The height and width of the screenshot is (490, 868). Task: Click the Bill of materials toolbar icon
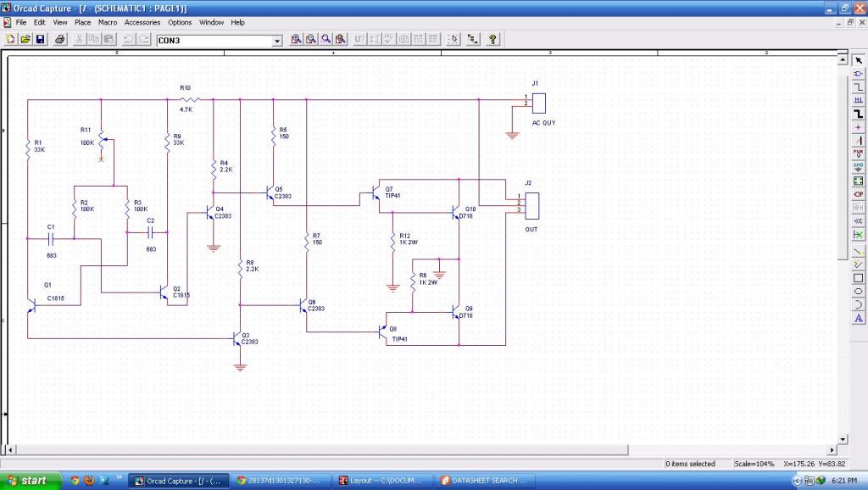tap(433, 39)
